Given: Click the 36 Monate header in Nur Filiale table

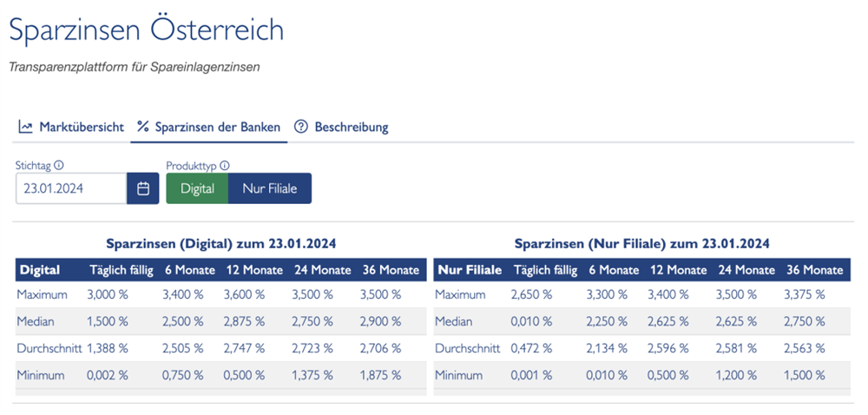Looking at the screenshot, I should click(815, 270).
